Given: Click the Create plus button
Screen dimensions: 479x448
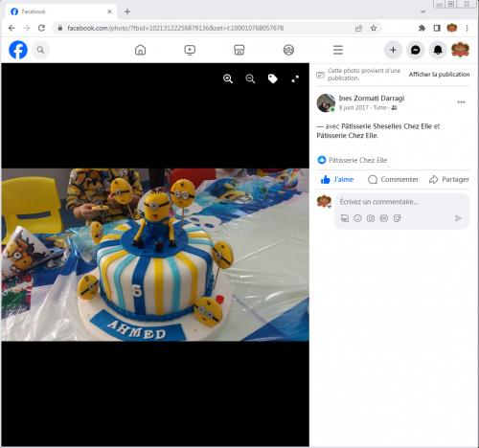Looking at the screenshot, I should (x=393, y=50).
